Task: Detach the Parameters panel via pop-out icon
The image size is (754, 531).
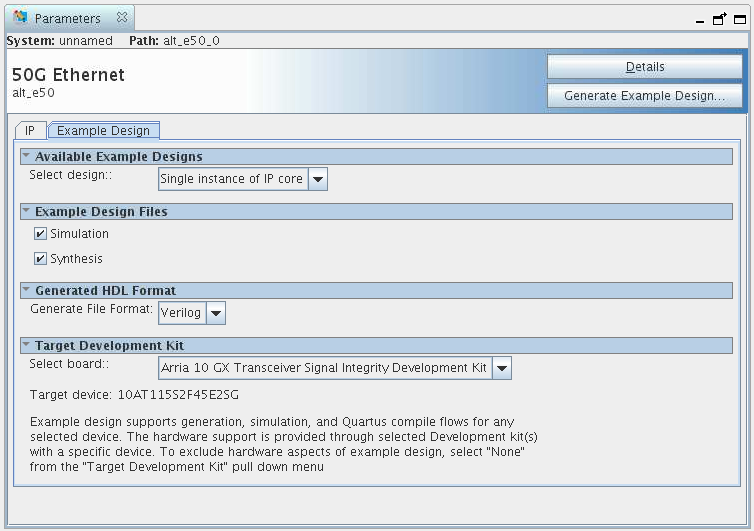Action: 719,19
